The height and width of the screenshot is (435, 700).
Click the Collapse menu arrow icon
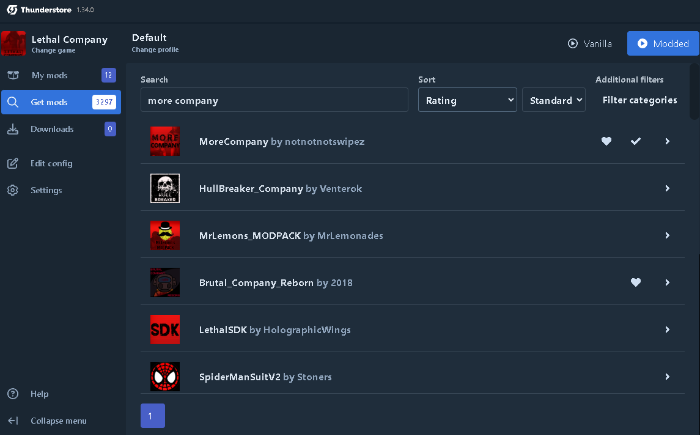13,420
